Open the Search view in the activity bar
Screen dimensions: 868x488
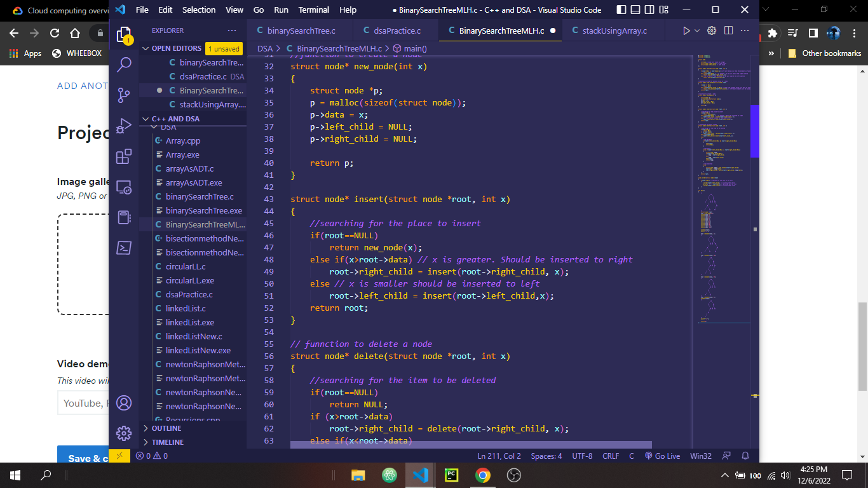124,64
